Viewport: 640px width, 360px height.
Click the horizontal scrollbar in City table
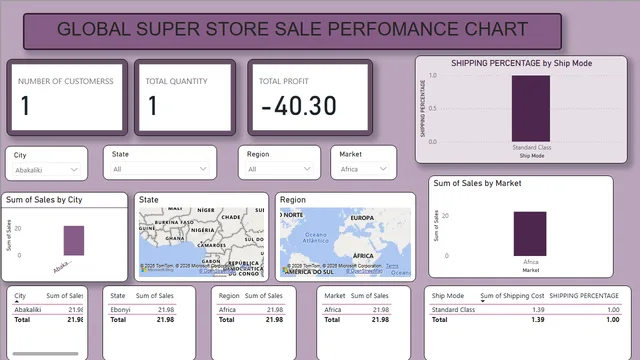(45, 353)
